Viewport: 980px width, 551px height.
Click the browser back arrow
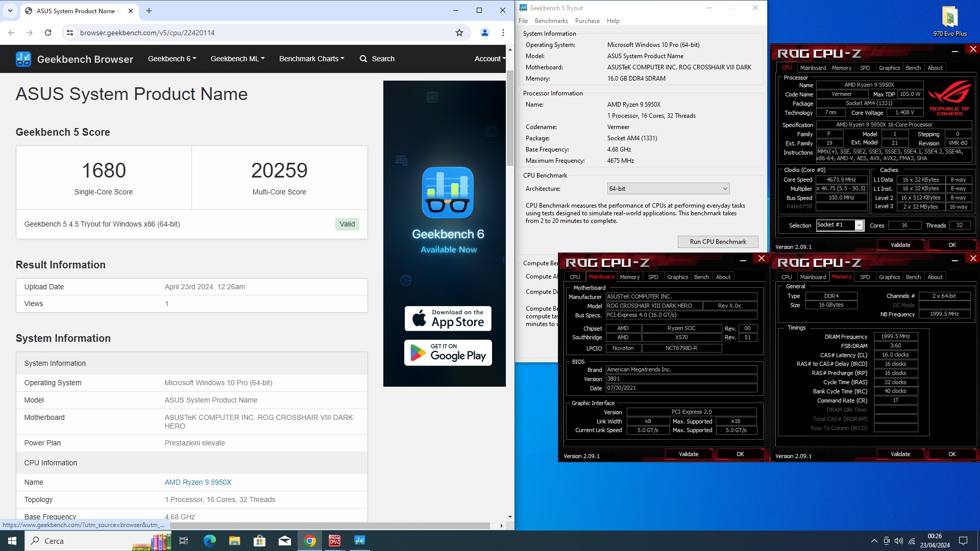[11, 33]
